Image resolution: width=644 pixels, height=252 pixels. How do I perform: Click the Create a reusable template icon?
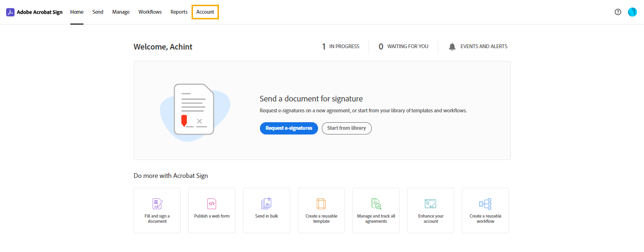pos(321,204)
